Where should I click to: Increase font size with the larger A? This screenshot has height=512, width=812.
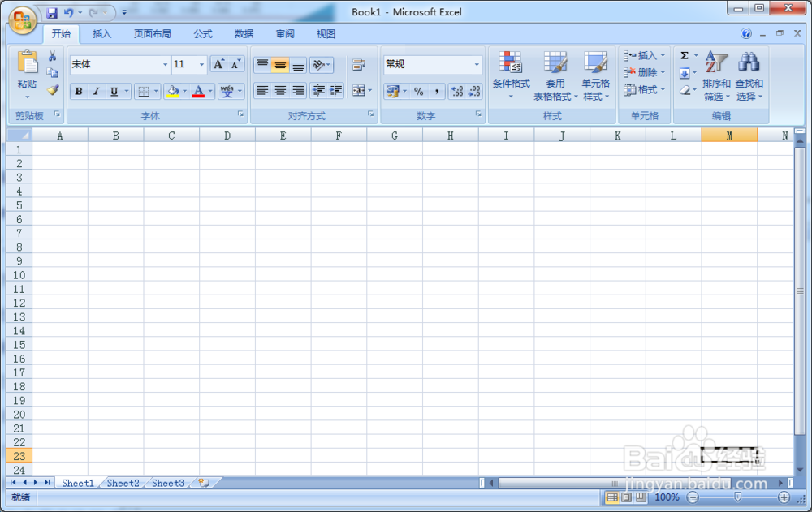point(218,64)
